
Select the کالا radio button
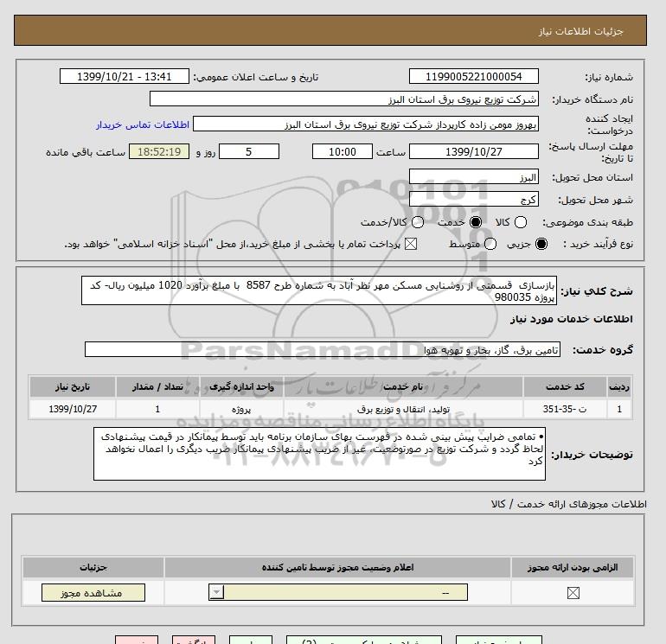[521, 222]
